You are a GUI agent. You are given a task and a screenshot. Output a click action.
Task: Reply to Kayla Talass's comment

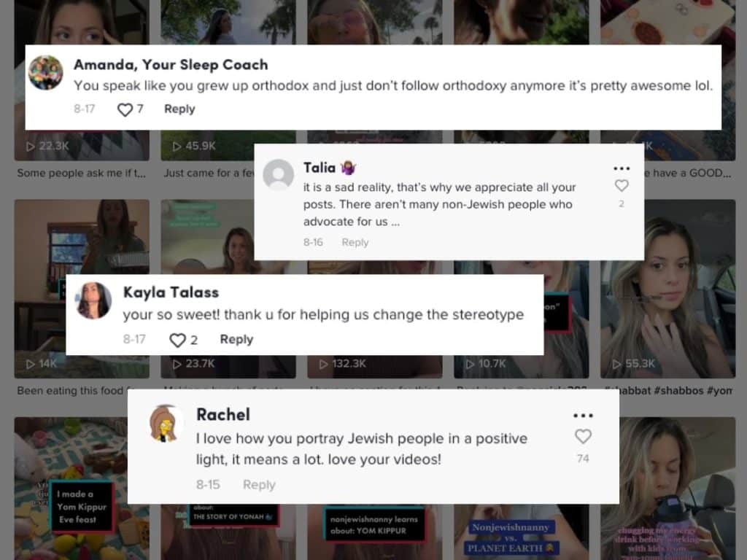coord(236,340)
